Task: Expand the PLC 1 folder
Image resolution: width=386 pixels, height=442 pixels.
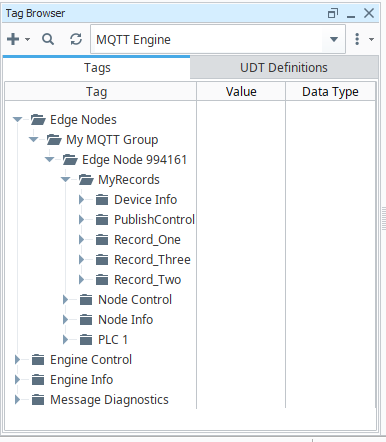Action: pyautogui.click(x=65, y=339)
